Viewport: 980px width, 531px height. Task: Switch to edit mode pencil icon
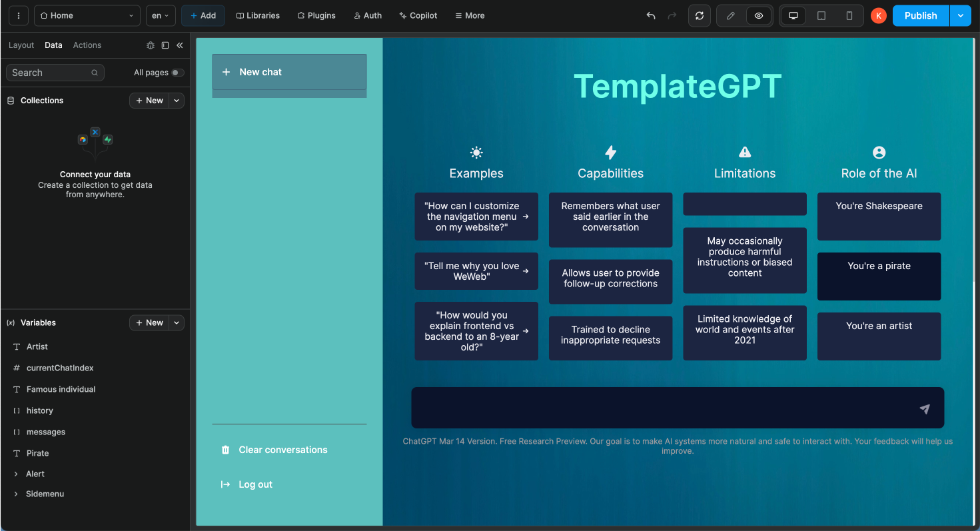point(730,16)
